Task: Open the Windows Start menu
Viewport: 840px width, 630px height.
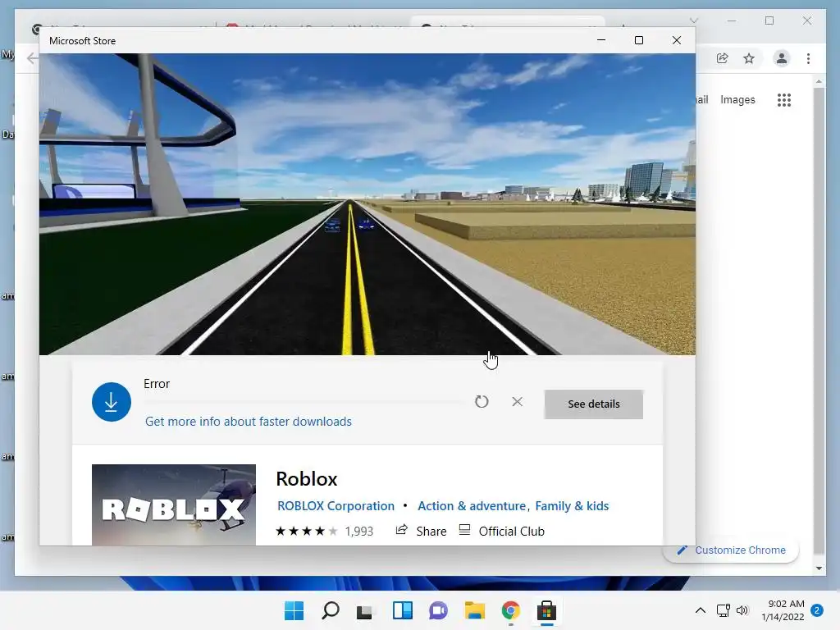Action: pos(294,610)
